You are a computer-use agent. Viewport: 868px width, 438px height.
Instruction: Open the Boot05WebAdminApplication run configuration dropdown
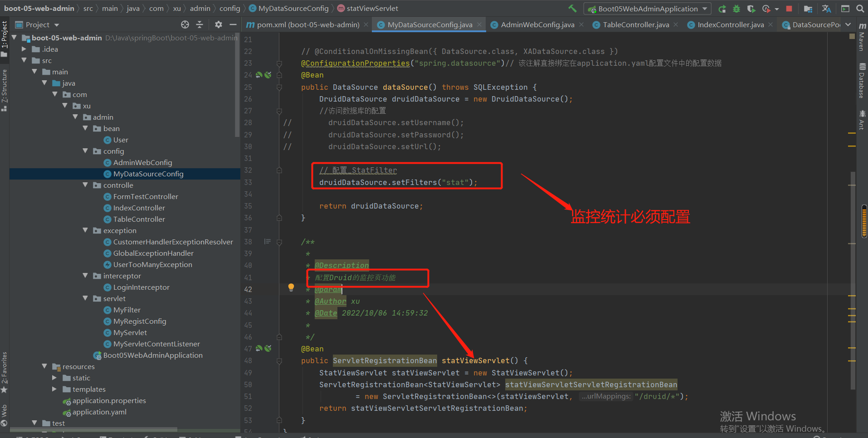[648, 9]
